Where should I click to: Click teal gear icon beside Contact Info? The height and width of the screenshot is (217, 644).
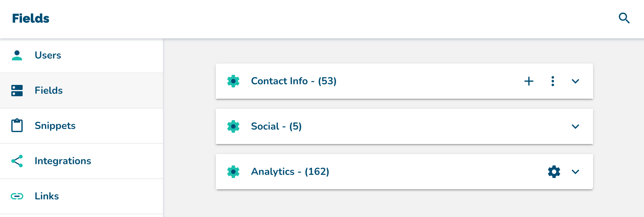[x=233, y=81]
